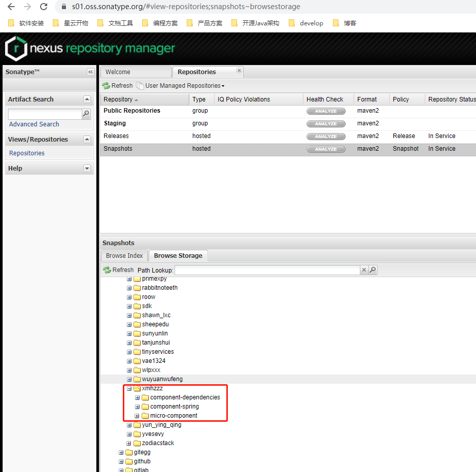476x472 pixels.
Task: Click the padlock icon in the address bar
Action: click(64, 7)
